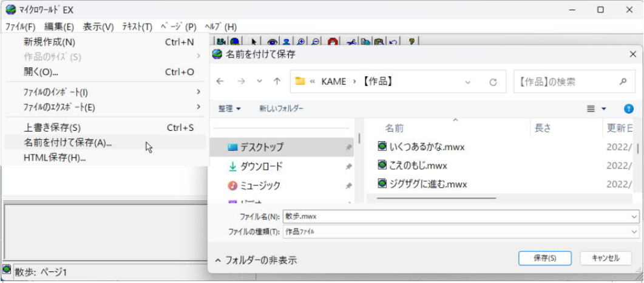Sort by the 長さ column header
Viewport: 644px width, 283px height.
pyautogui.click(x=567, y=128)
